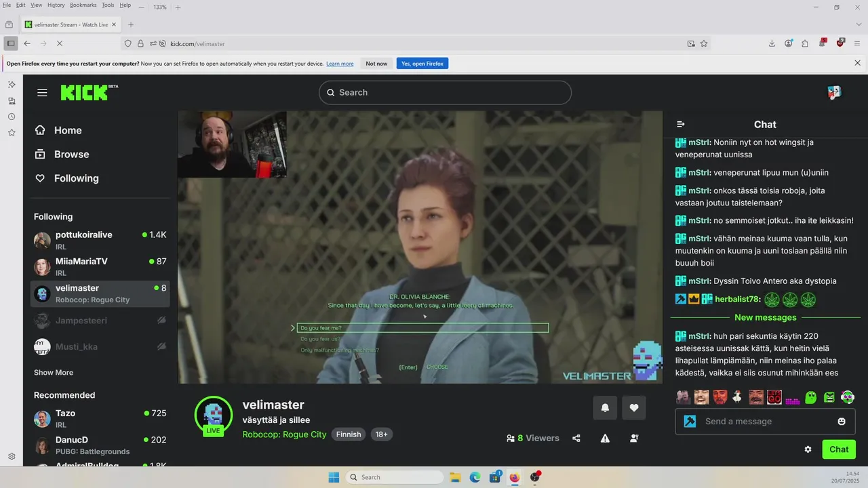Image resolution: width=868 pixels, height=488 pixels.
Task: Open the File menu
Action: [x=7, y=5]
